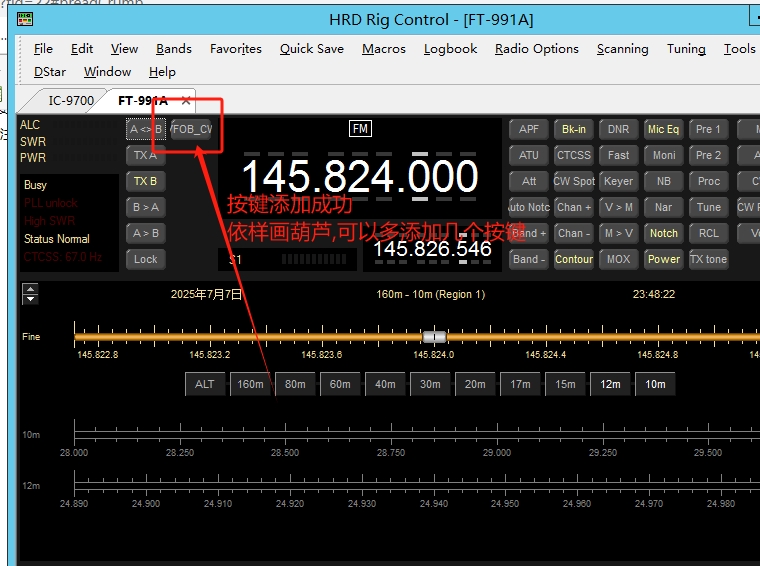Click the band display up/down stepper
This screenshot has width=760, height=566.
coord(30,294)
